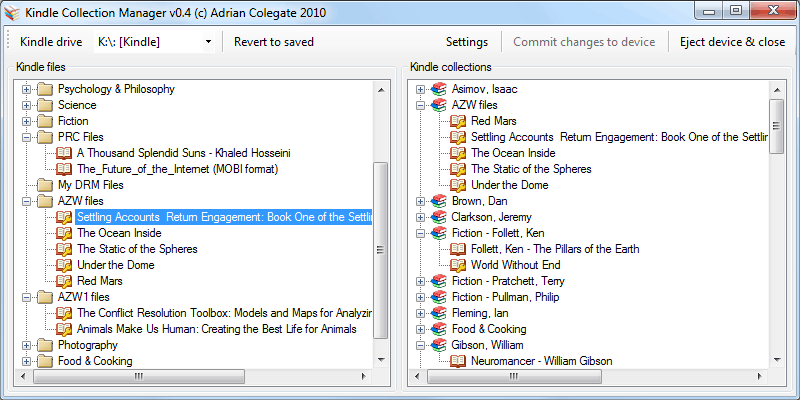Collapse the PRC Files folder

tap(26, 137)
